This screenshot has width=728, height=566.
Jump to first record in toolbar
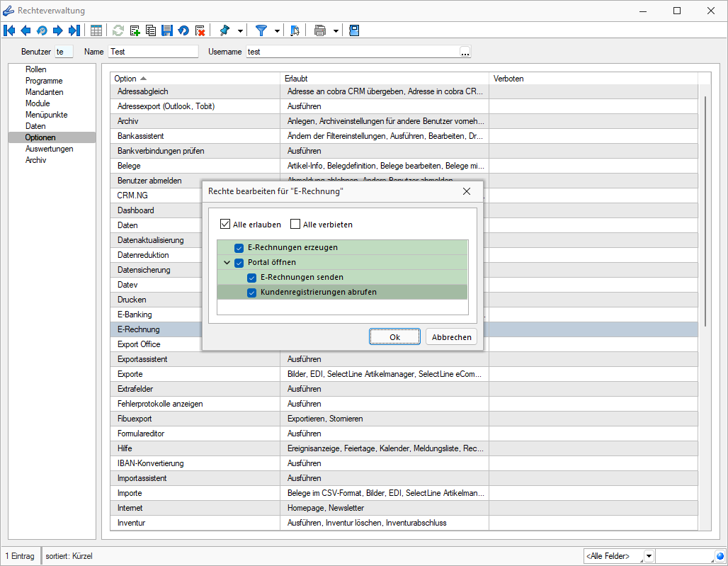pyautogui.click(x=9, y=30)
